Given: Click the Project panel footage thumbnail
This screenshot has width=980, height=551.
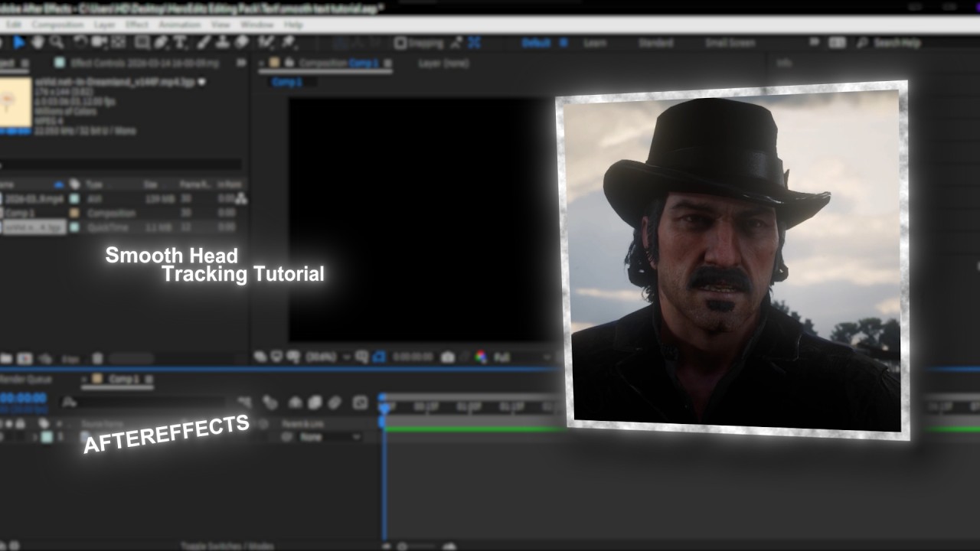Looking at the screenshot, I should [x=15, y=101].
